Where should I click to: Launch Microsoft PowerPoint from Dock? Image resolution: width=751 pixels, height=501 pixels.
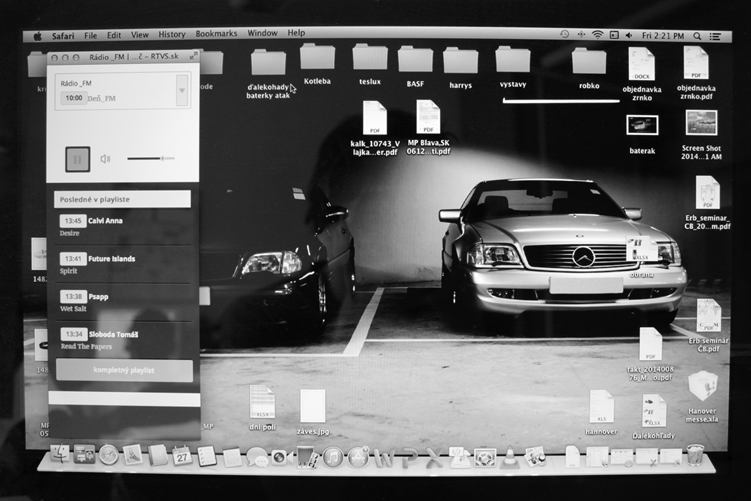(410, 457)
